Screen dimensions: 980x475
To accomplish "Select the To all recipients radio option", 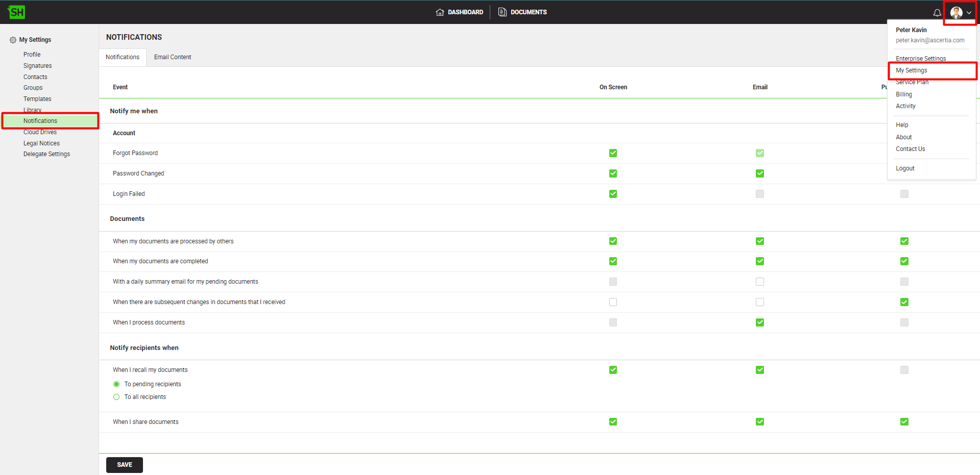I will click(116, 397).
